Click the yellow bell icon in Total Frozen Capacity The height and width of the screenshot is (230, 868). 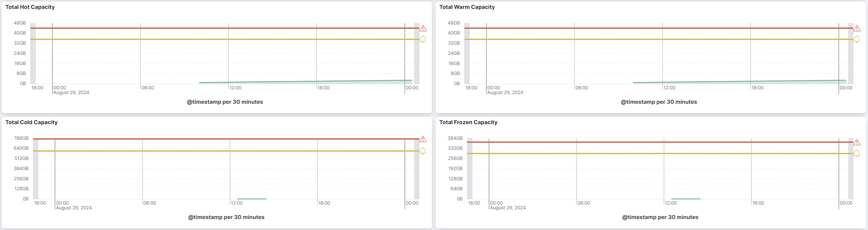[x=857, y=154]
